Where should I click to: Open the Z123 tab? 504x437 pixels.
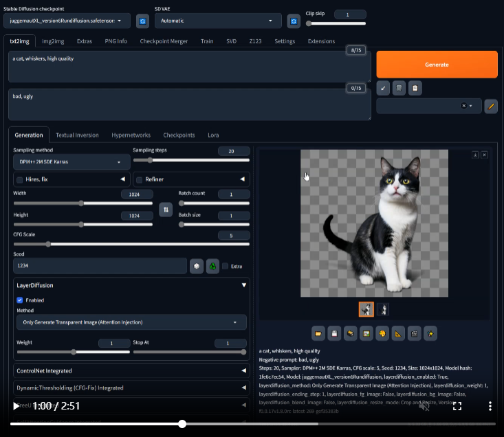[x=256, y=41]
